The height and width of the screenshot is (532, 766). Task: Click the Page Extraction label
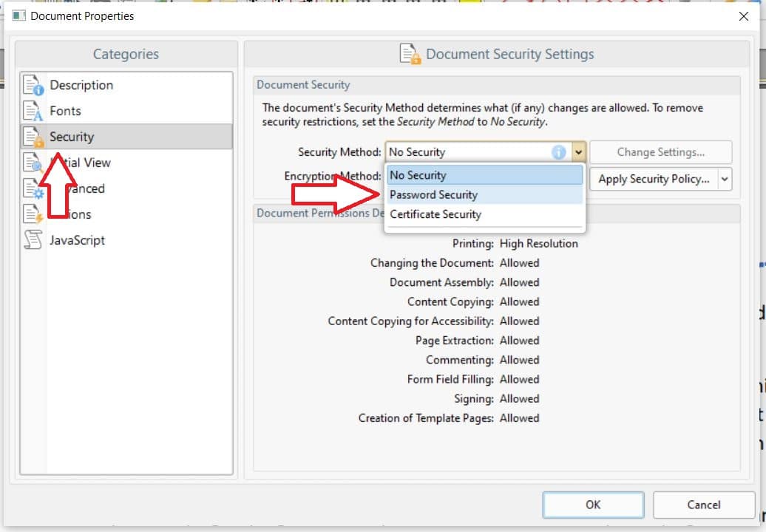click(454, 341)
